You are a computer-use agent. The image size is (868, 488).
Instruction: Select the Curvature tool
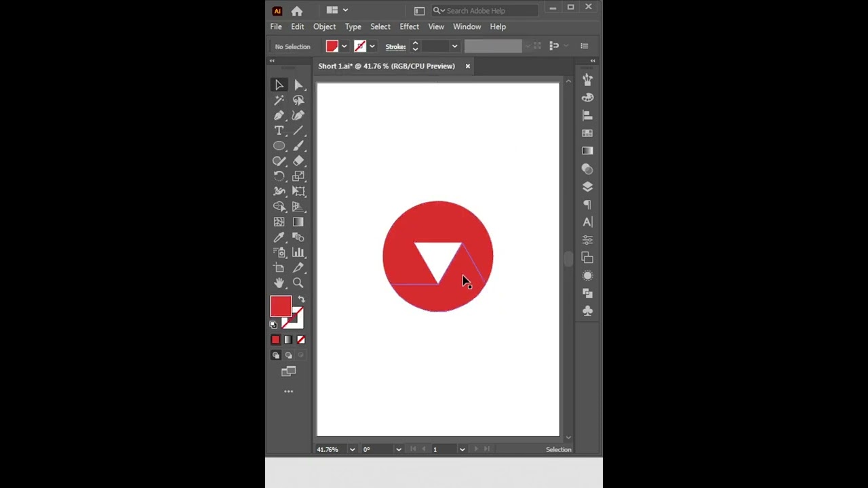point(298,115)
